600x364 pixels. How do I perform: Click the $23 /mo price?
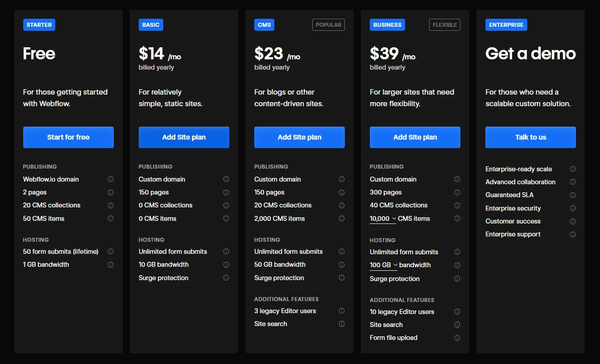pyautogui.click(x=277, y=54)
